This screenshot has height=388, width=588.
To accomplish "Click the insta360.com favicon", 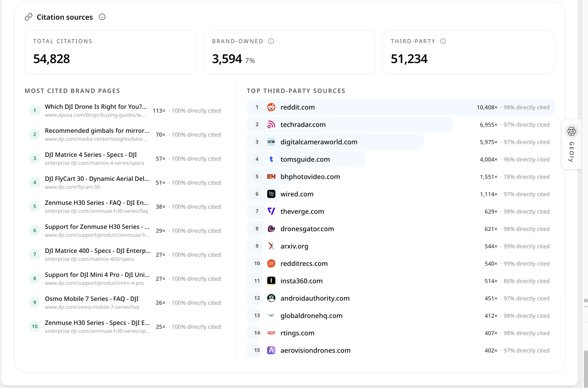I will point(271,281).
